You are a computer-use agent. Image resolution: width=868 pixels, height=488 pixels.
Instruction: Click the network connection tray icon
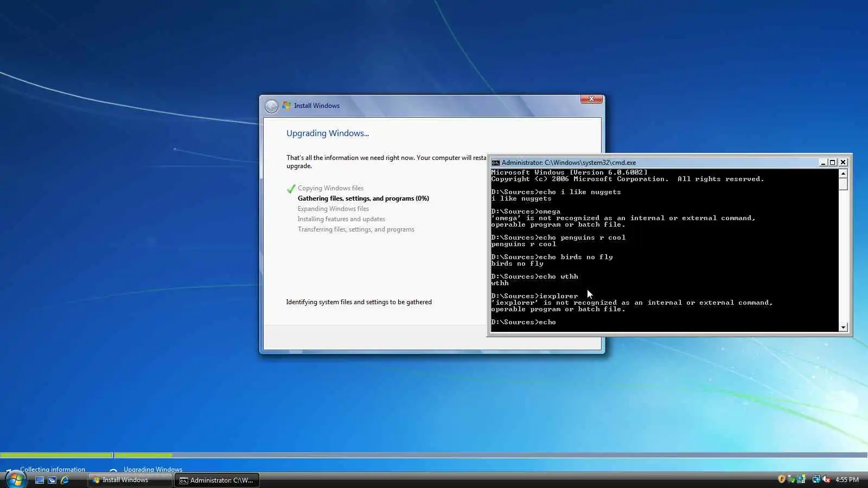pos(816,479)
